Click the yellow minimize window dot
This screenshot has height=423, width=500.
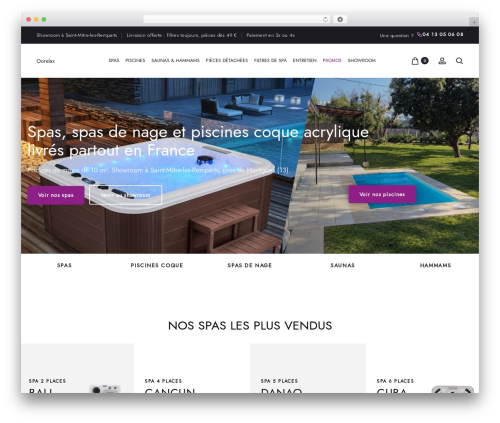pyautogui.click(x=36, y=19)
